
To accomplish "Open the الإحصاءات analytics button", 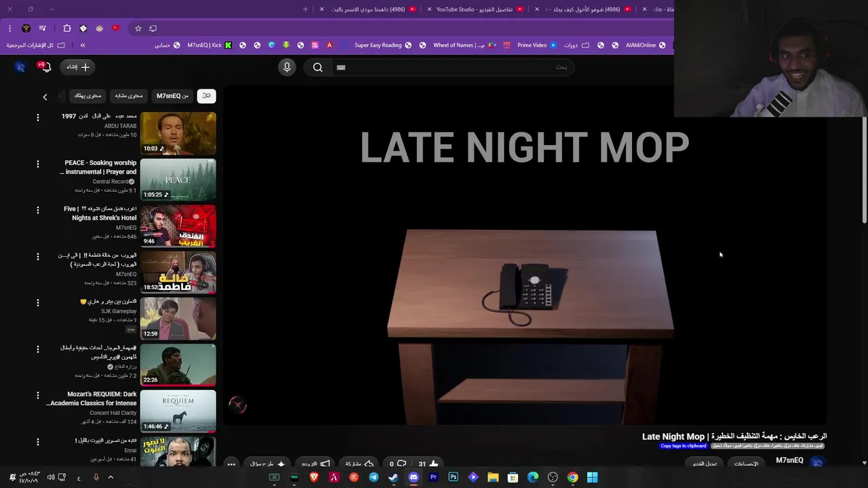I will (x=746, y=464).
